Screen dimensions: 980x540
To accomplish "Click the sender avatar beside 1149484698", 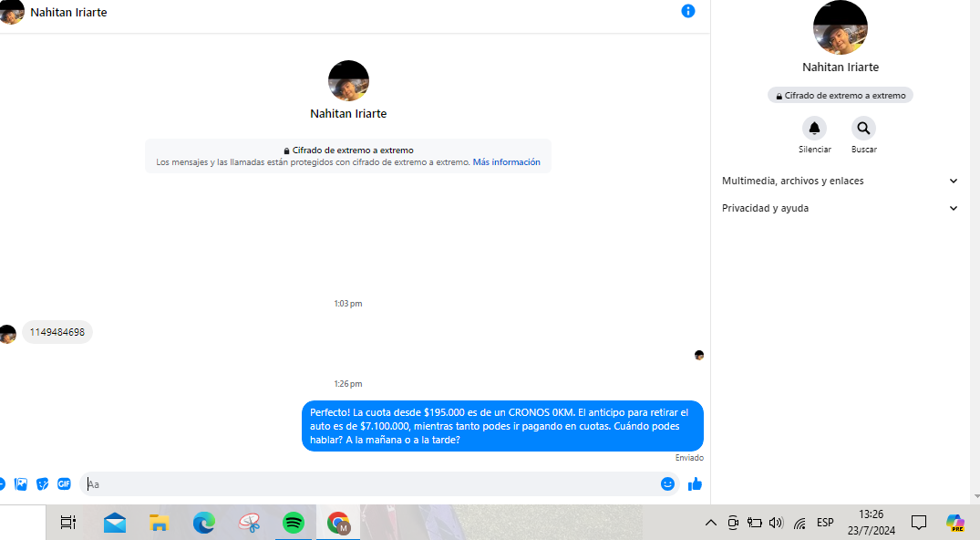I will point(7,334).
